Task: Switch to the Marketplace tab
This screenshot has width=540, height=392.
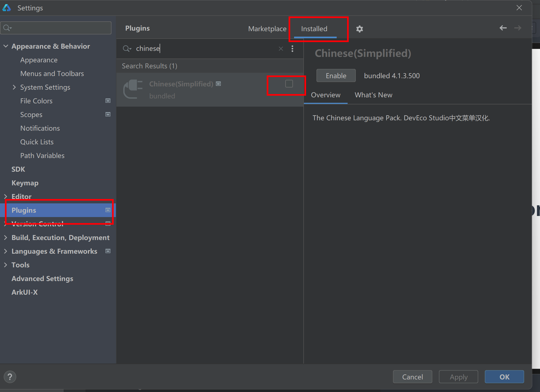Action: 267,29
